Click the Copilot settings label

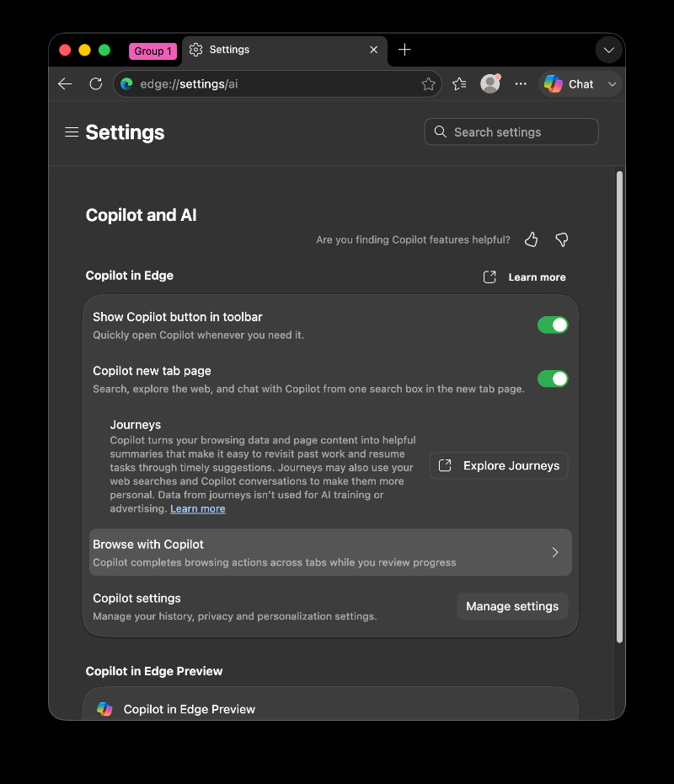point(136,598)
